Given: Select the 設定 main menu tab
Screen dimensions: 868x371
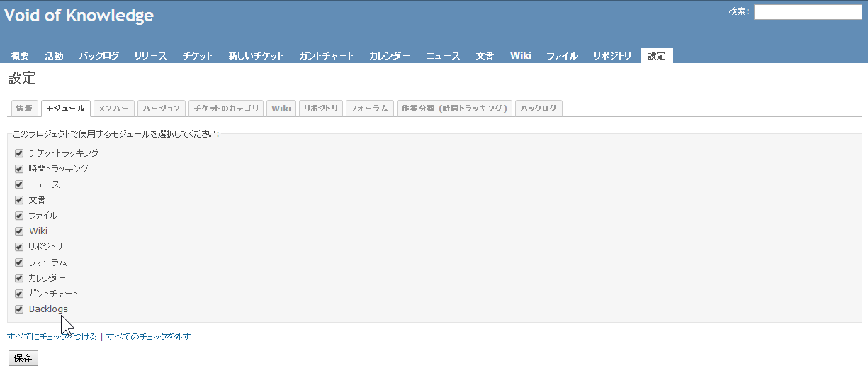Looking at the screenshot, I should pyautogui.click(x=657, y=56).
